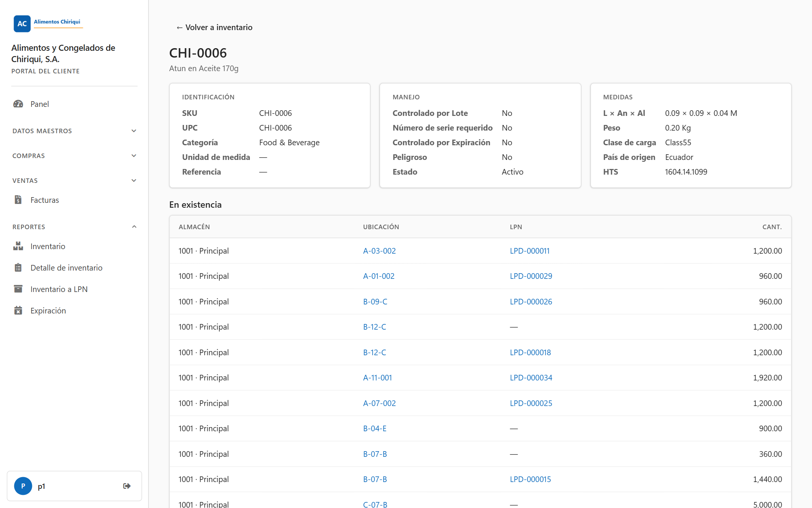812x508 pixels.
Task: Open LPN LPD-000029
Action: point(531,276)
